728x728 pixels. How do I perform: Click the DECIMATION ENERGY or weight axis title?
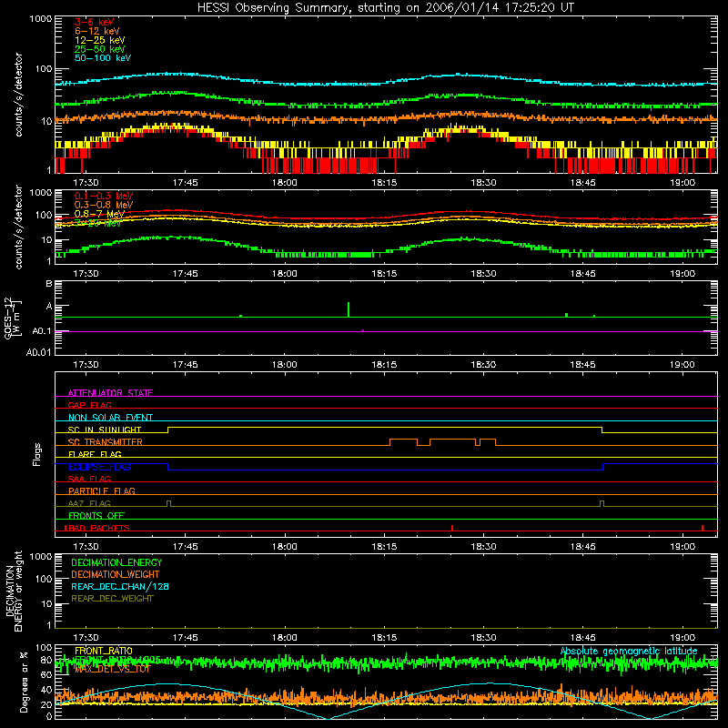pyautogui.click(x=13, y=591)
